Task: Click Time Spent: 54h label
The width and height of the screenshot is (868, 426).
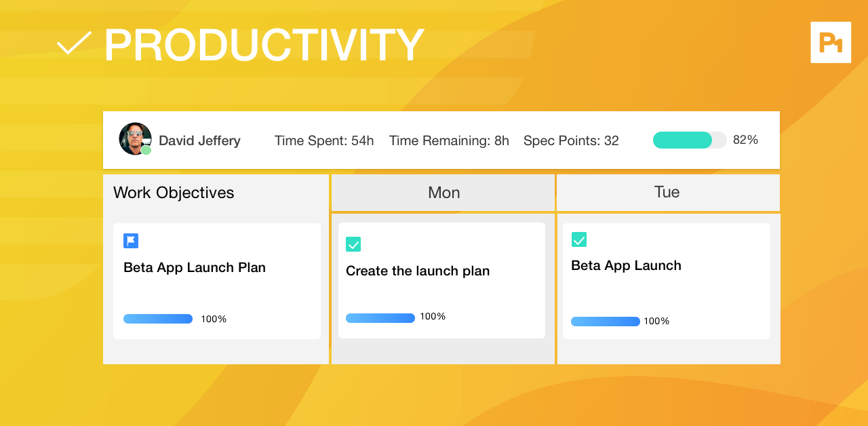Action: coord(324,140)
